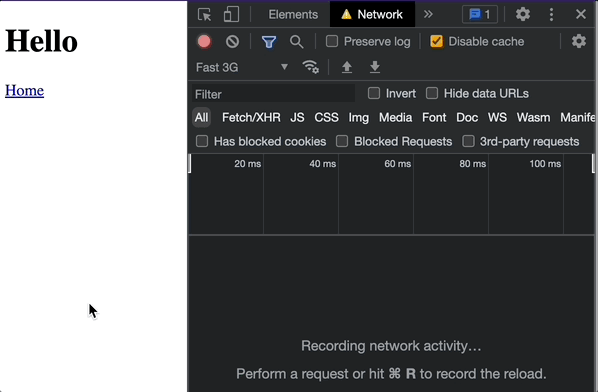Screen dimensions: 598x392
Task: Filter requests by Fetch/XHR
Action: point(251,117)
